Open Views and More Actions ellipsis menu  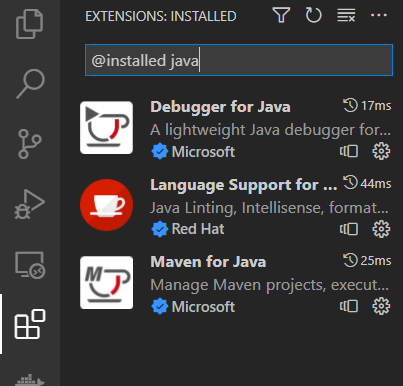coord(379,15)
